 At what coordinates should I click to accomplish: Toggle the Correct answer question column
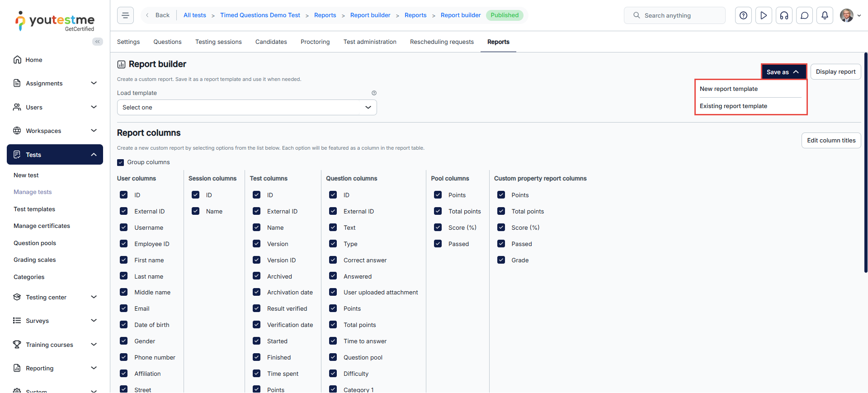tap(333, 260)
